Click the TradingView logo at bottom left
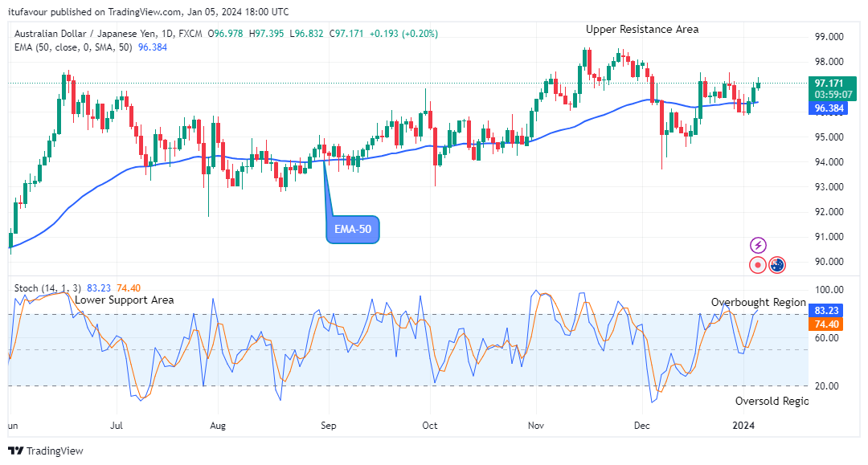 (46, 451)
